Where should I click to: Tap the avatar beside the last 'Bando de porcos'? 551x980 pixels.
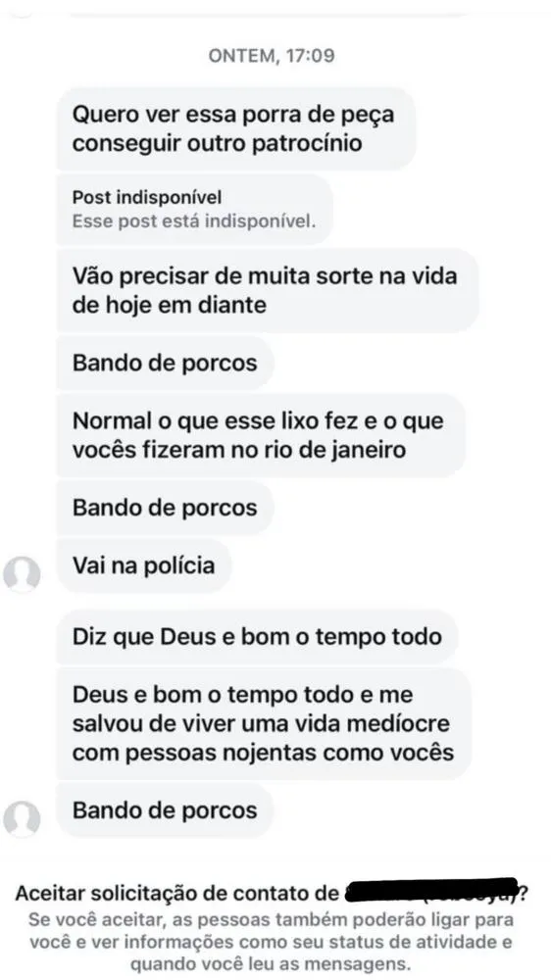pyautogui.click(x=22, y=819)
